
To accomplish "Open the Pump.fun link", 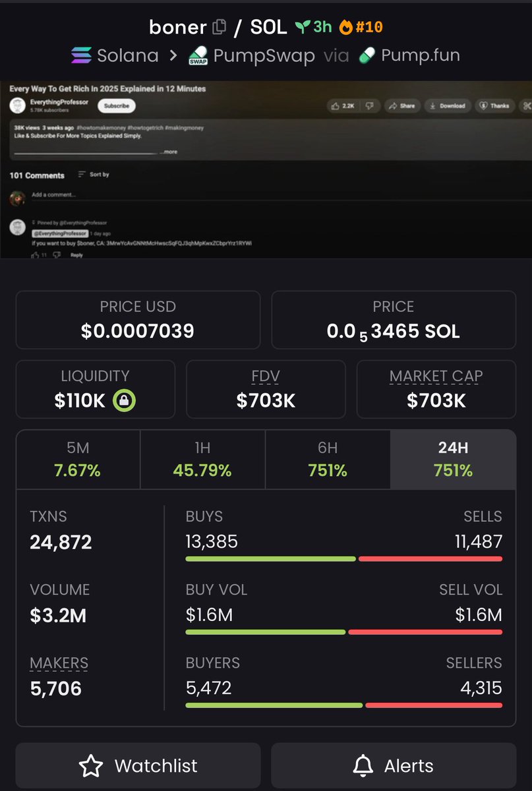I will (x=409, y=55).
